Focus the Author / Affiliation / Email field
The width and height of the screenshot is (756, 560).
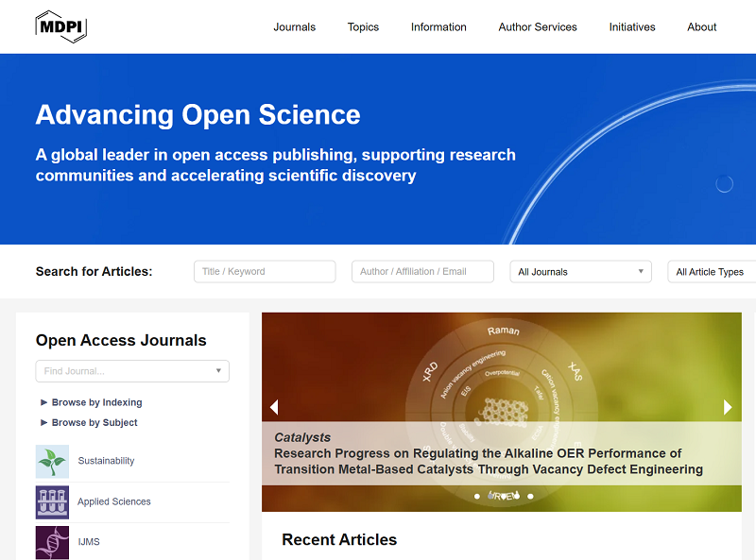[x=422, y=271]
